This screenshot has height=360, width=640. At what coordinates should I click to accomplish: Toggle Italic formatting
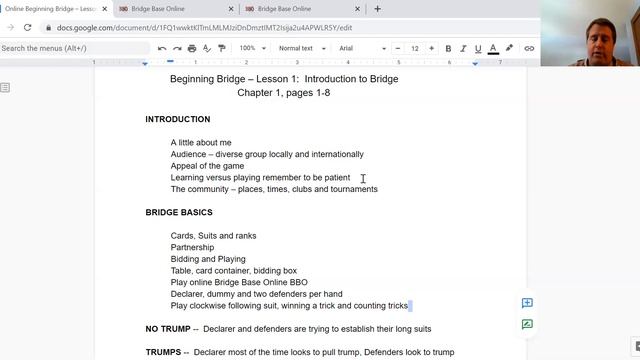[463, 49]
